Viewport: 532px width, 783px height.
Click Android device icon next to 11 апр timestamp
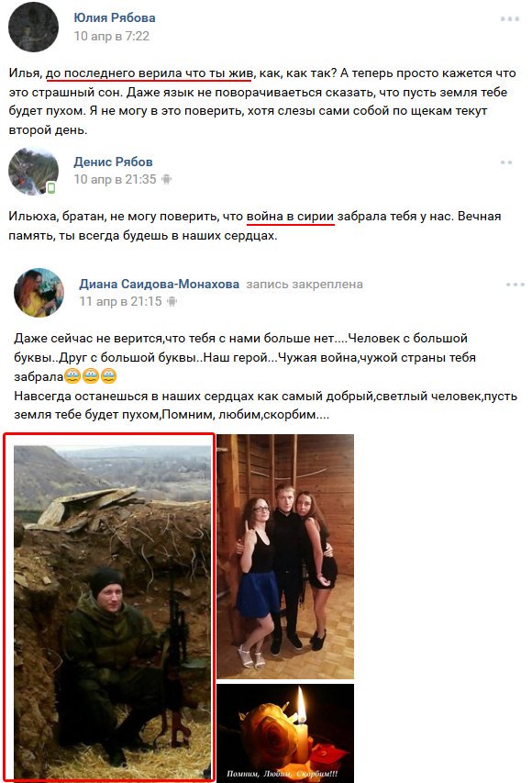coord(172,301)
